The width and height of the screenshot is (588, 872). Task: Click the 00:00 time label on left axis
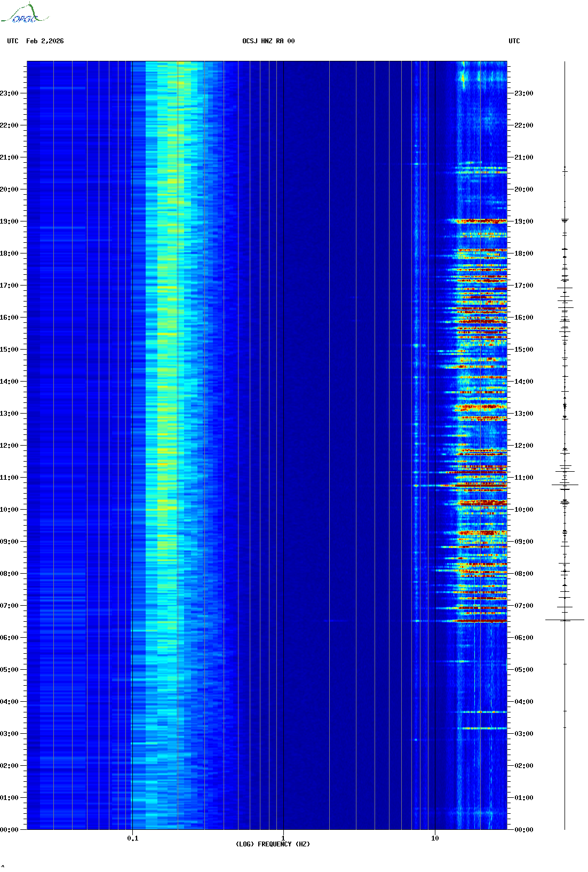pos(9,830)
